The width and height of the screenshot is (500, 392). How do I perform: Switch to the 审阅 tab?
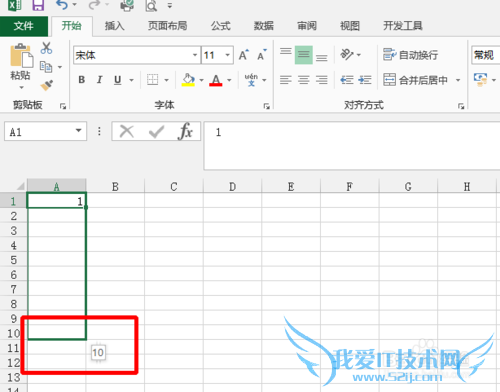point(307,26)
